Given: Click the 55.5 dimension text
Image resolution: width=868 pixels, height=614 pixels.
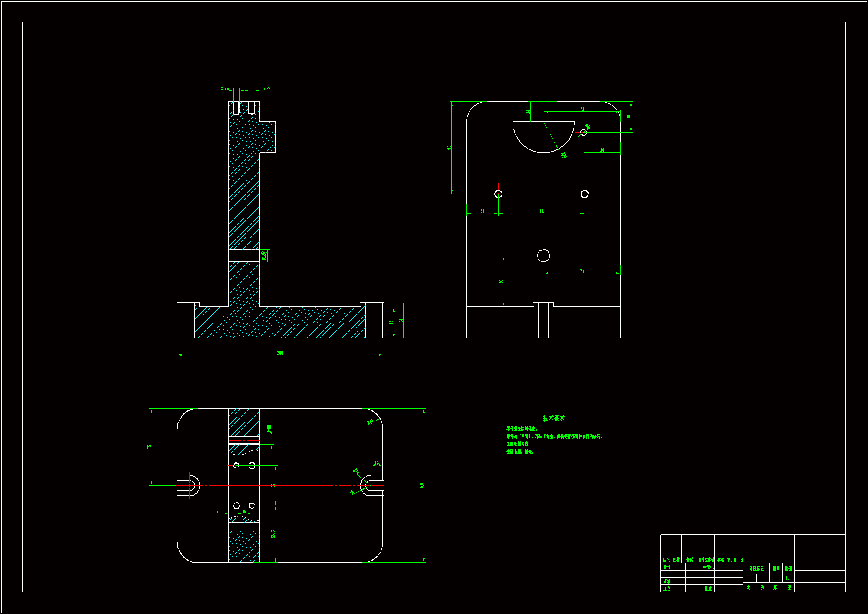Looking at the screenshot, I should click(273, 534).
